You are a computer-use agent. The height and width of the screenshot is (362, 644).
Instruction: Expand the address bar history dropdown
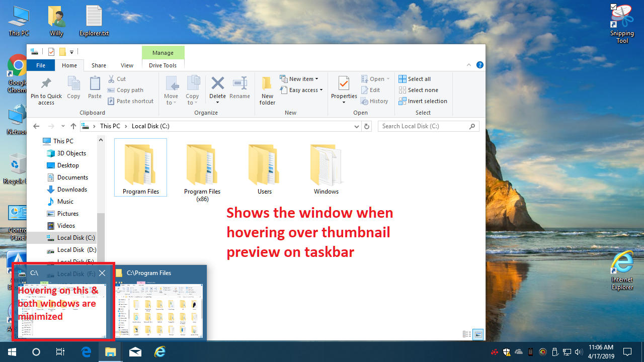357,126
